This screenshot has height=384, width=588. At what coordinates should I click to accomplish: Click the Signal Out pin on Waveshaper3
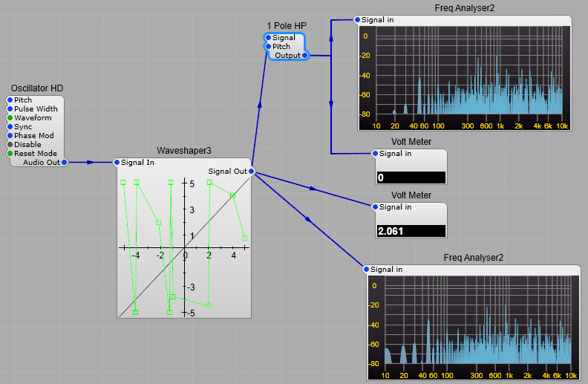[x=251, y=172]
